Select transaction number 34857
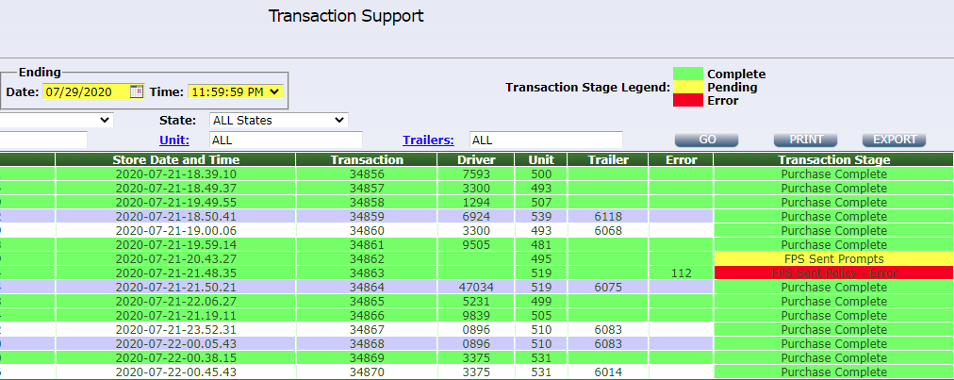Viewport: 954px width, 380px height. (367, 188)
